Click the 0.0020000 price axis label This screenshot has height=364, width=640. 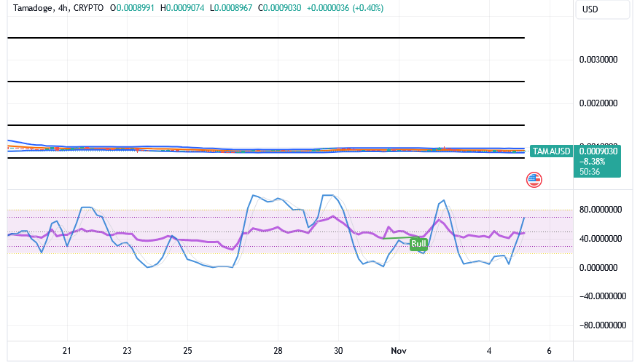[598, 103]
